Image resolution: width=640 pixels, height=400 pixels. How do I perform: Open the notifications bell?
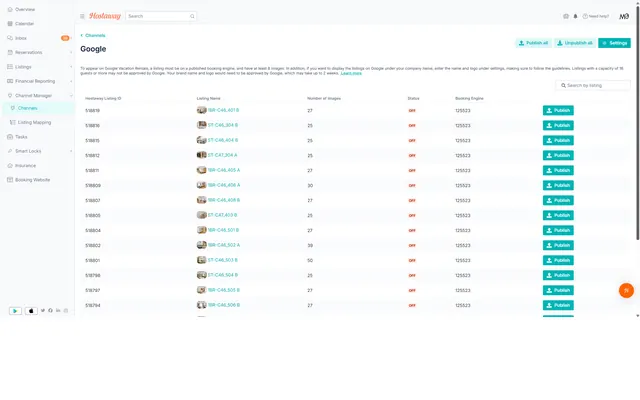click(576, 16)
